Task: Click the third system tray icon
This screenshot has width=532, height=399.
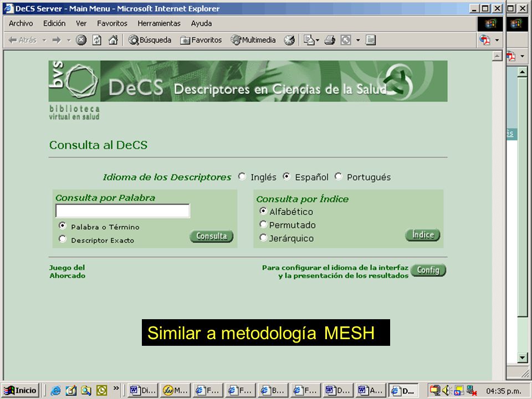Action: pyautogui.click(x=459, y=391)
